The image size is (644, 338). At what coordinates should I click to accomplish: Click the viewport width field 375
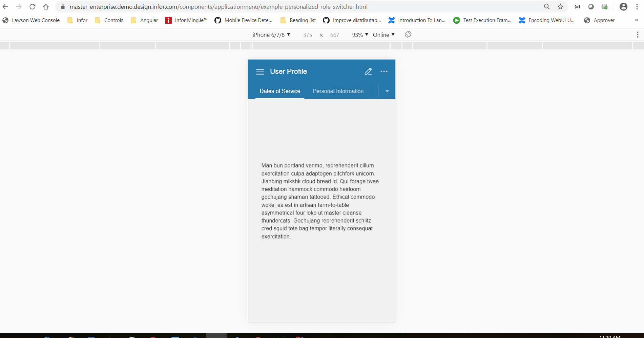pos(308,35)
